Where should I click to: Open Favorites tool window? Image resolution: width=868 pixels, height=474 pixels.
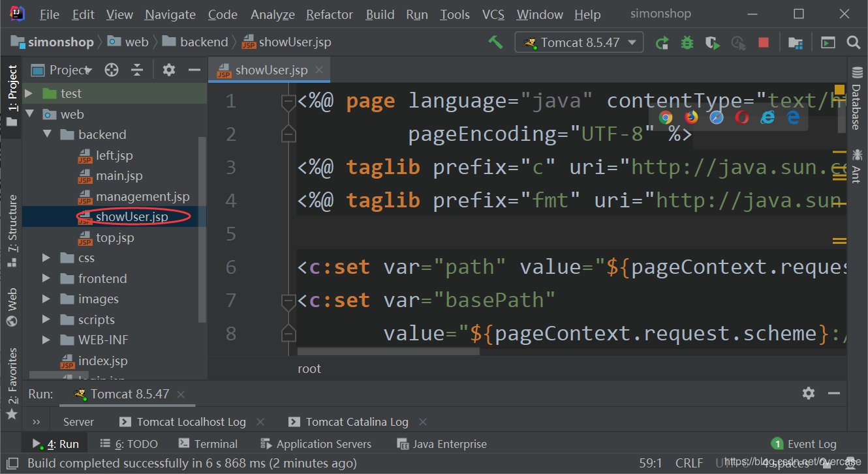pyautogui.click(x=12, y=385)
